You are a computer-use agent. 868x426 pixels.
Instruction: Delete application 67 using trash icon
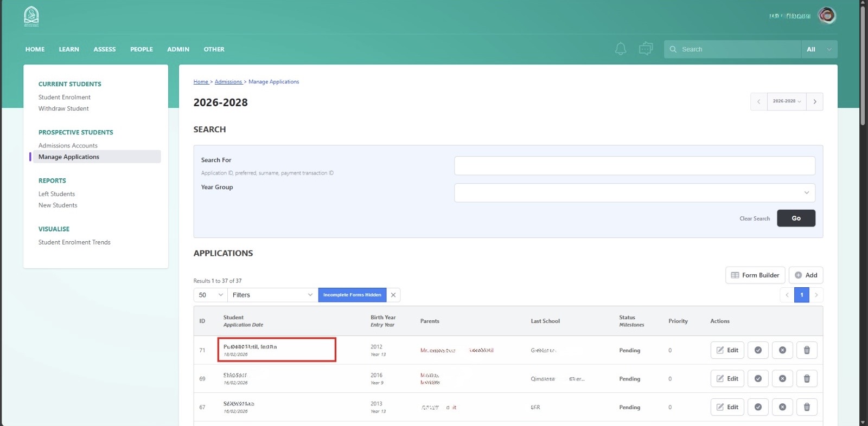click(807, 407)
